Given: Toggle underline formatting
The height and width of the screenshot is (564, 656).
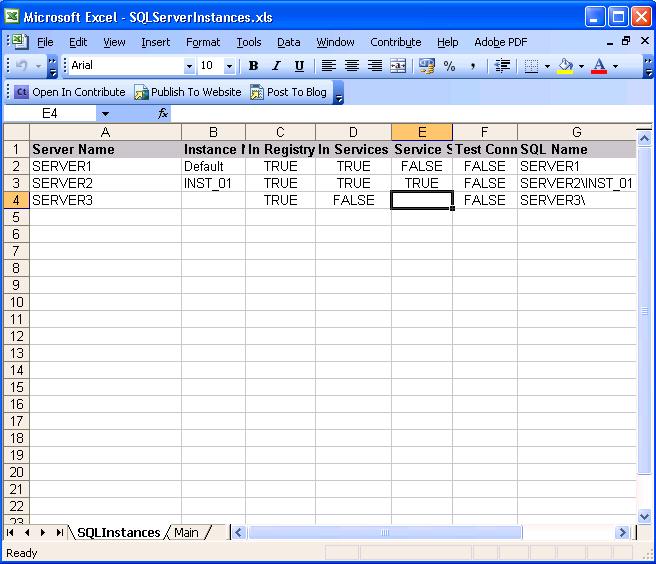Looking at the screenshot, I should point(299,66).
